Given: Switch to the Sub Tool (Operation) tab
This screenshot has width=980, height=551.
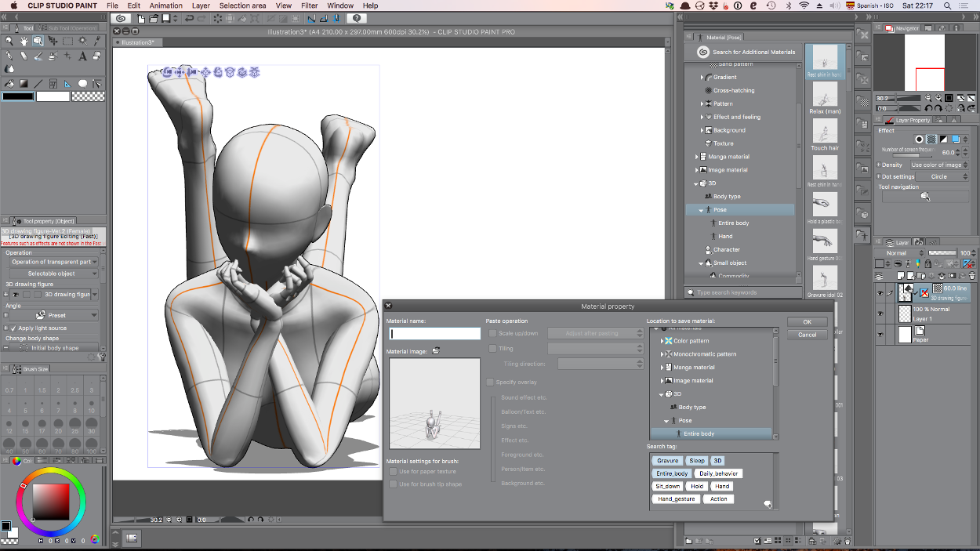Looking at the screenshot, I should 67,27.
